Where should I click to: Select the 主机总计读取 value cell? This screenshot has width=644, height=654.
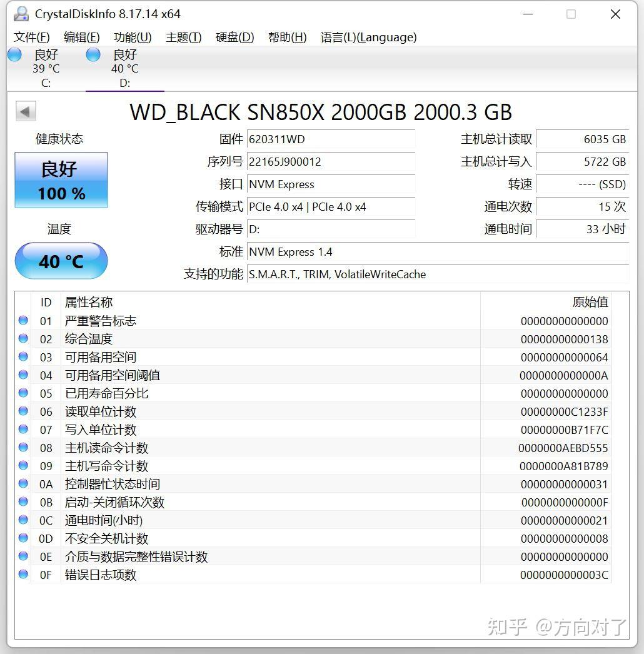tap(581, 139)
